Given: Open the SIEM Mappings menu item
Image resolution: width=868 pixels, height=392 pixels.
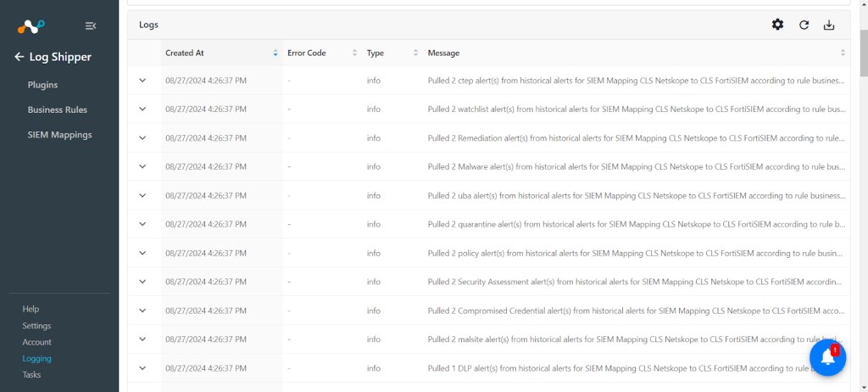Looking at the screenshot, I should tap(60, 135).
